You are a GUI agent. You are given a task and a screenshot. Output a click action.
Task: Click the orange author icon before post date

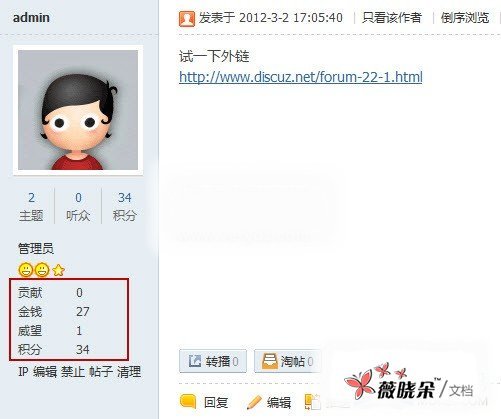[187, 19]
